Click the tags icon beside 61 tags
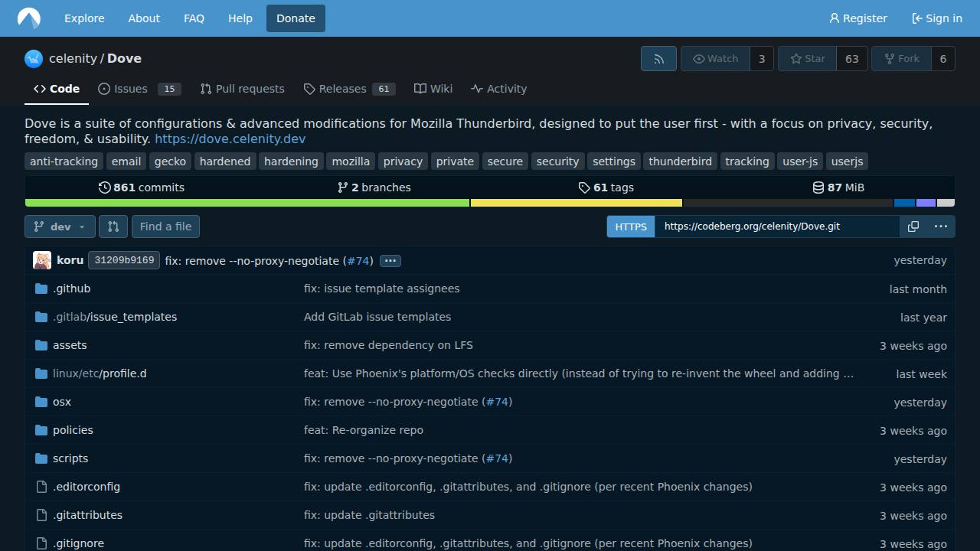The width and height of the screenshot is (980, 551). pos(584,187)
